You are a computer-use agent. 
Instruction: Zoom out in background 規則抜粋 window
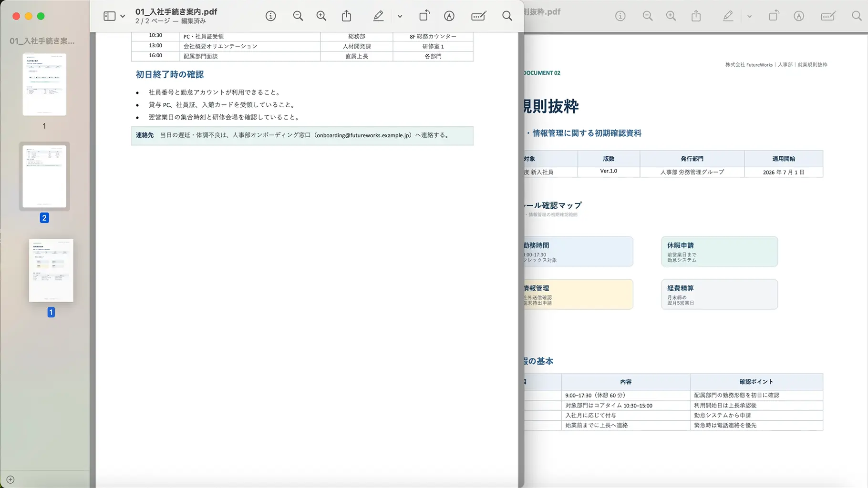(648, 16)
